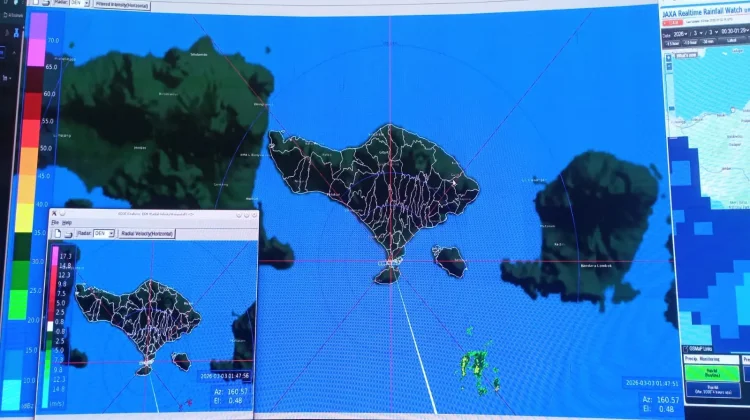Open the File menu in small radar window
This screenshot has height=420, width=750.
[x=55, y=222]
